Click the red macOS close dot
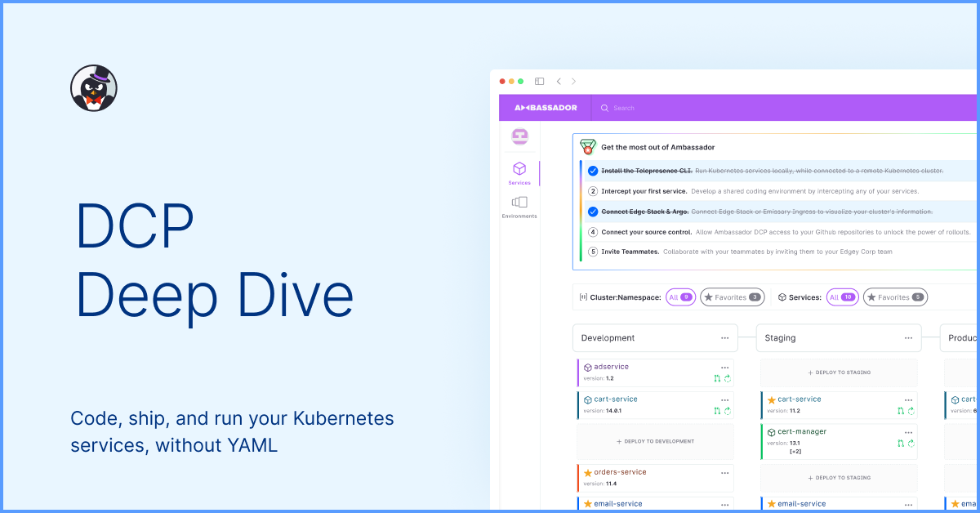 click(503, 81)
